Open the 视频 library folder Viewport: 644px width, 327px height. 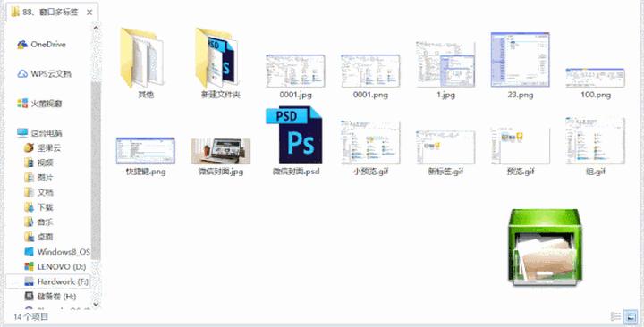(x=38, y=163)
